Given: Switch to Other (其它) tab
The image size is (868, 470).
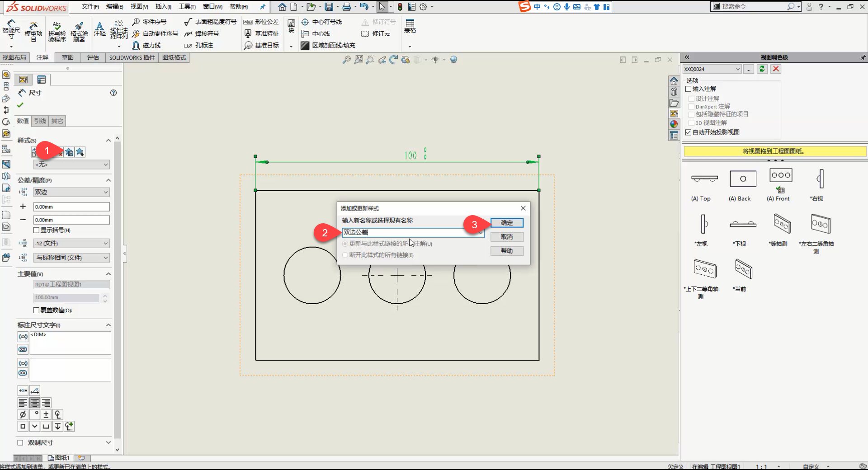Looking at the screenshot, I should [x=57, y=121].
